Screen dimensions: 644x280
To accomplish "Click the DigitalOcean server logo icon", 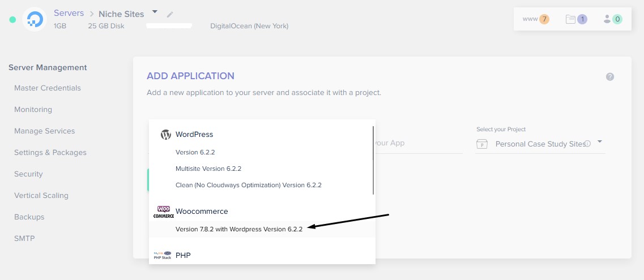I will [35, 19].
